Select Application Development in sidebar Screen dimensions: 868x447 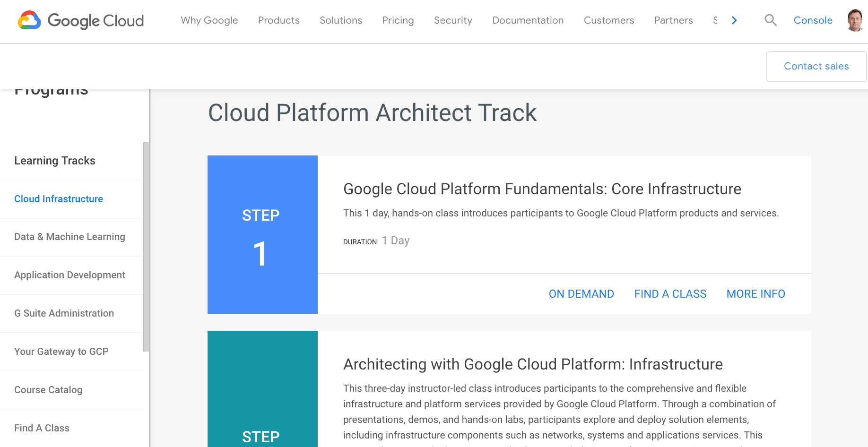69,275
